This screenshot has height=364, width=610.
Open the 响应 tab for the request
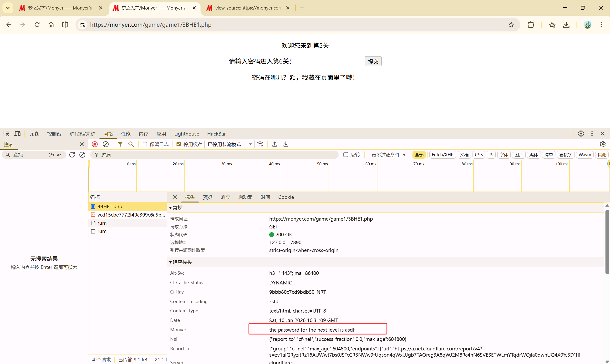[225, 197]
